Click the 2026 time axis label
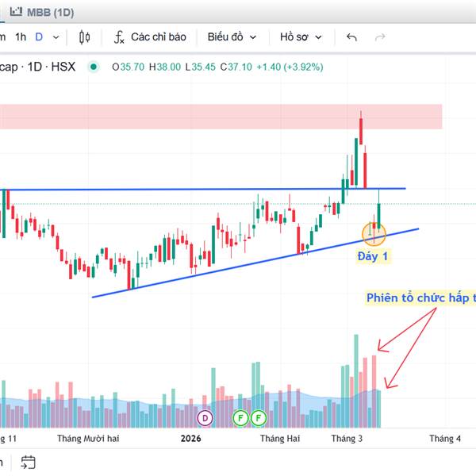Screen dimensions: 476x476 click(190, 439)
